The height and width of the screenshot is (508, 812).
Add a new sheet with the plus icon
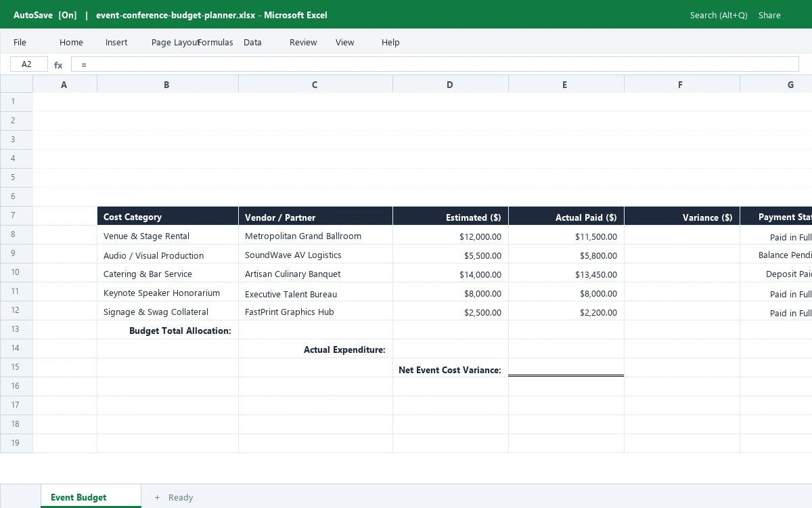point(157,497)
